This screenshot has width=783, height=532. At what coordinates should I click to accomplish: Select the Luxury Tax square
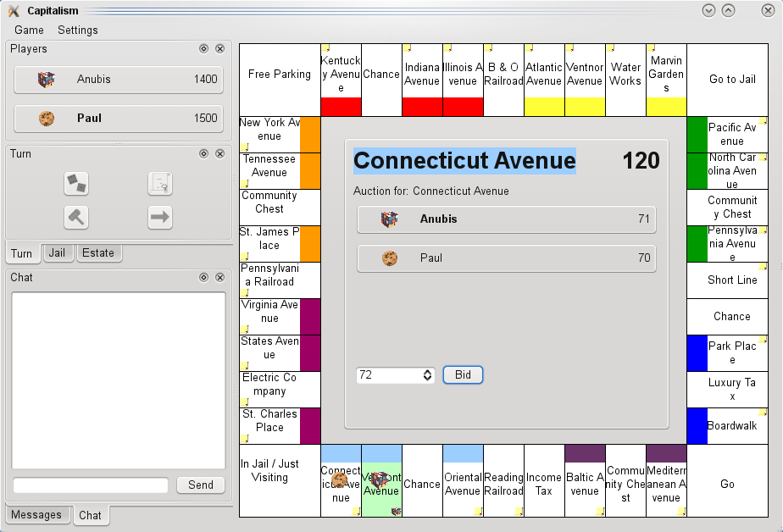pyautogui.click(x=728, y=390)
